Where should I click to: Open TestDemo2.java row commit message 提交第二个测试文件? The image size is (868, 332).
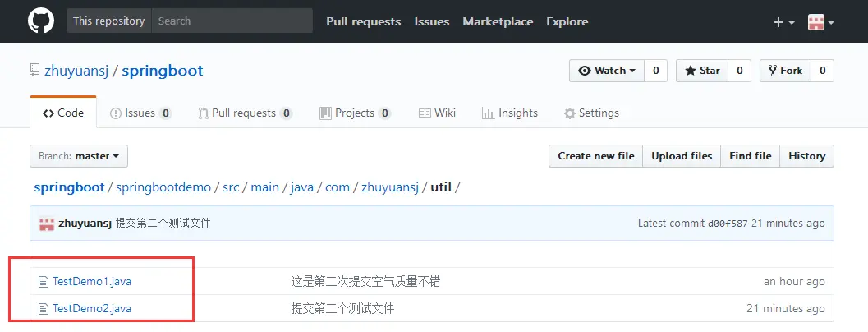342,309
